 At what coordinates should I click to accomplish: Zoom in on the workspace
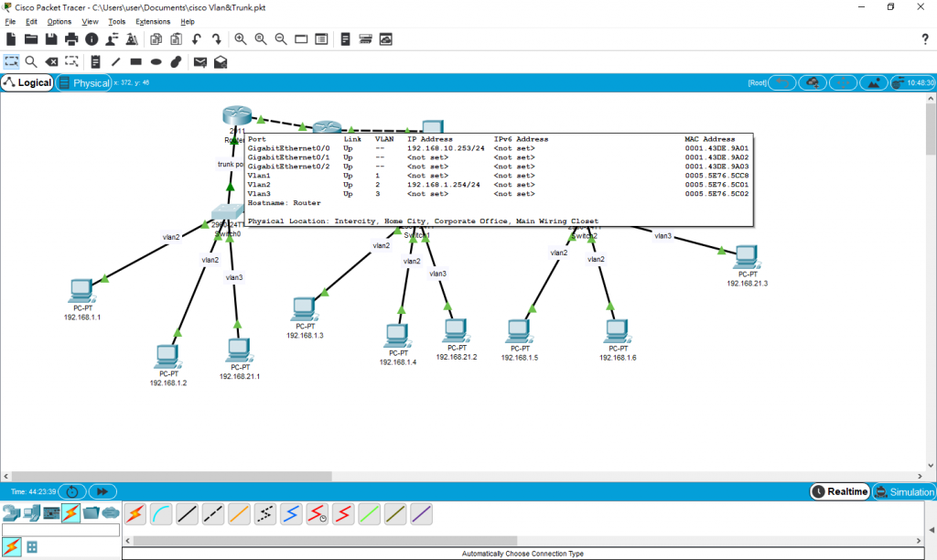pos(241,39)
